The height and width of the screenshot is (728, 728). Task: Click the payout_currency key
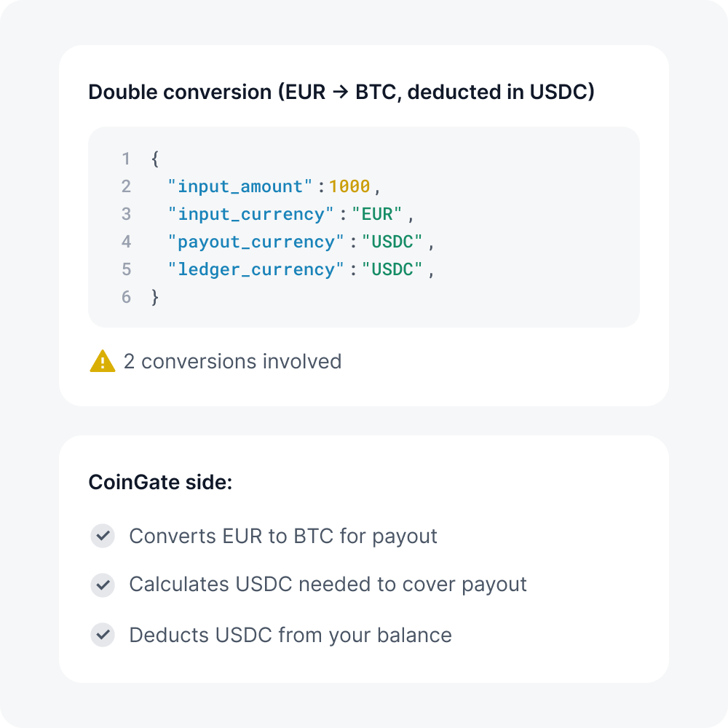256,242
